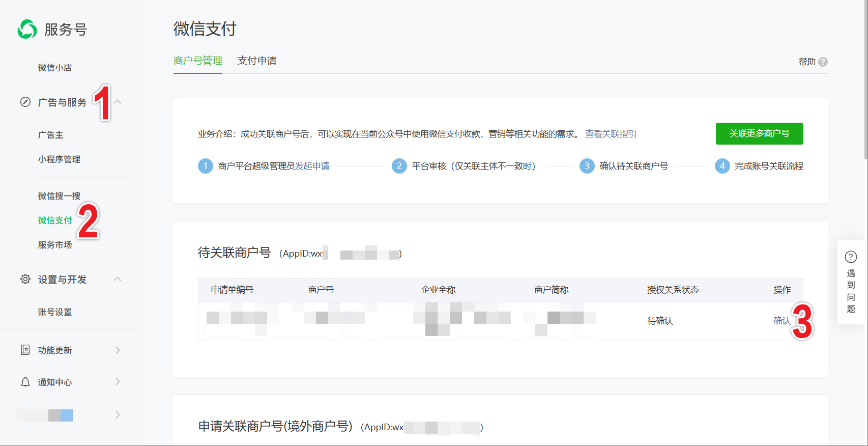This screenshot has width=868, height=446.
Task: Click the help question mark icon
Action: 823,62
